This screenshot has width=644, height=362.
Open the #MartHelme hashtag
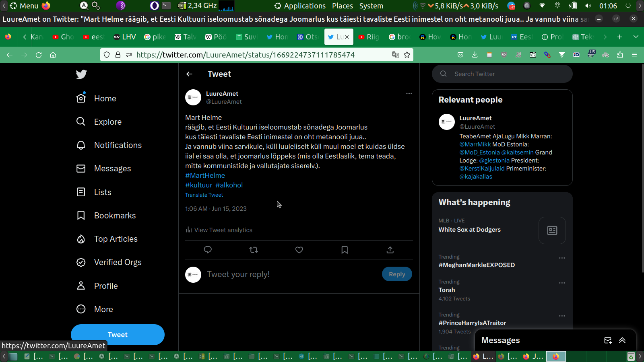205,175
